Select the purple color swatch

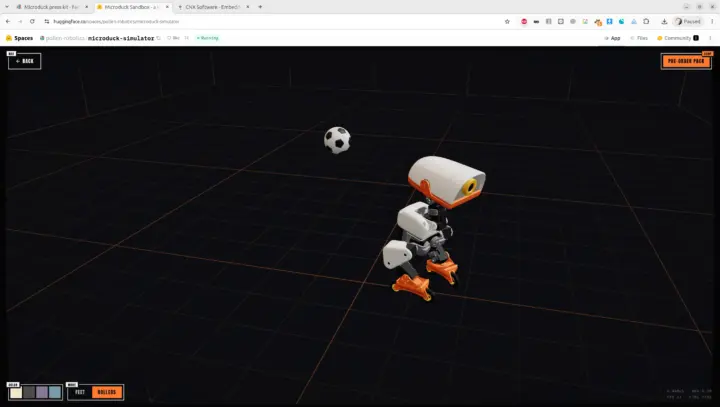click(x=42, y=392)
